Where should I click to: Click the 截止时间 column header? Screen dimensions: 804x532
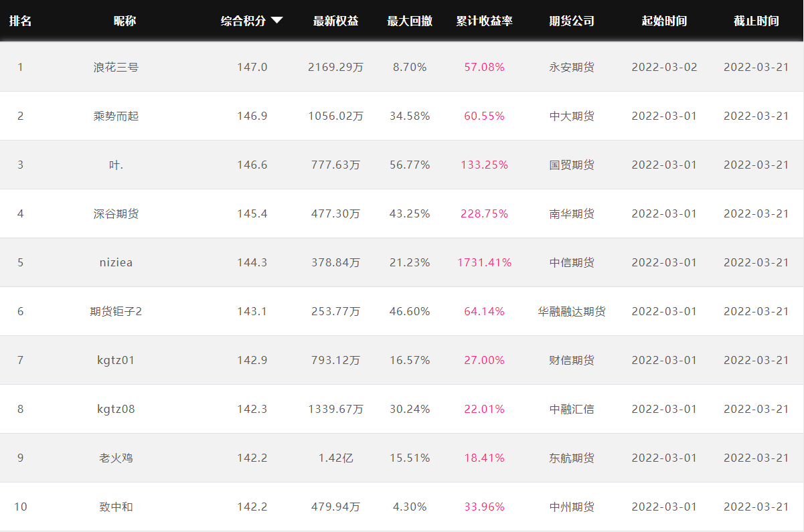(756, 21)
